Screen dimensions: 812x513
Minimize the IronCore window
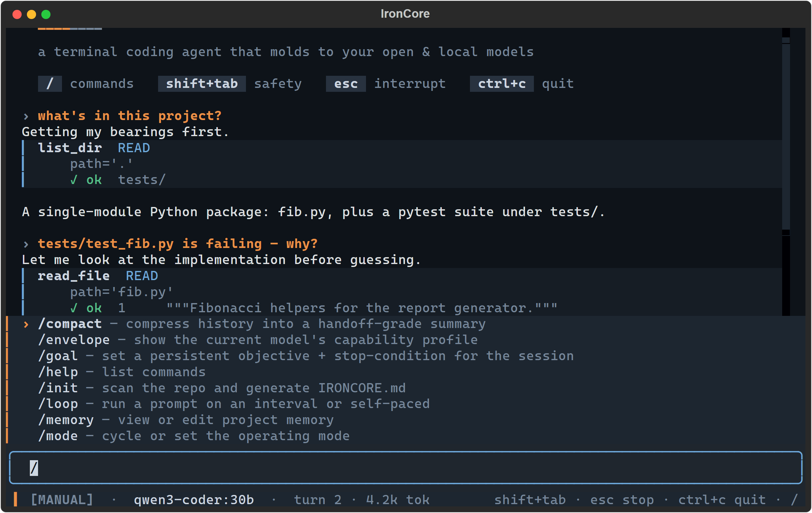[x=32, y=14]
